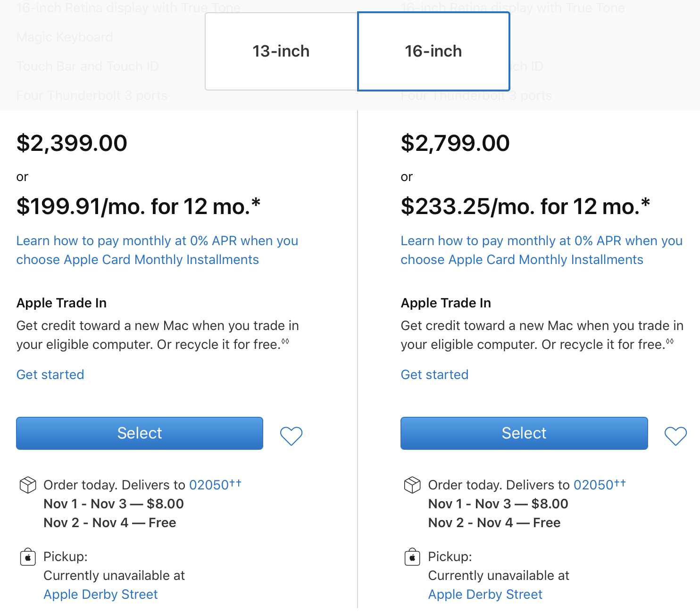The height and width of the screenshot is (612, 700).
Task: Switch to the 16-inch tab
Action: pyautogui.click(x=433, y=51)
